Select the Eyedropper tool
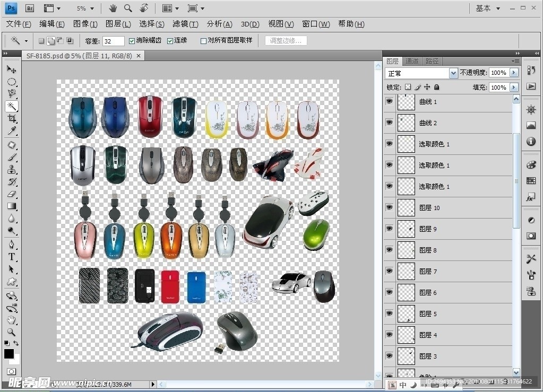The height and width of the screenshot is (392, 543). tap(12, 131)
